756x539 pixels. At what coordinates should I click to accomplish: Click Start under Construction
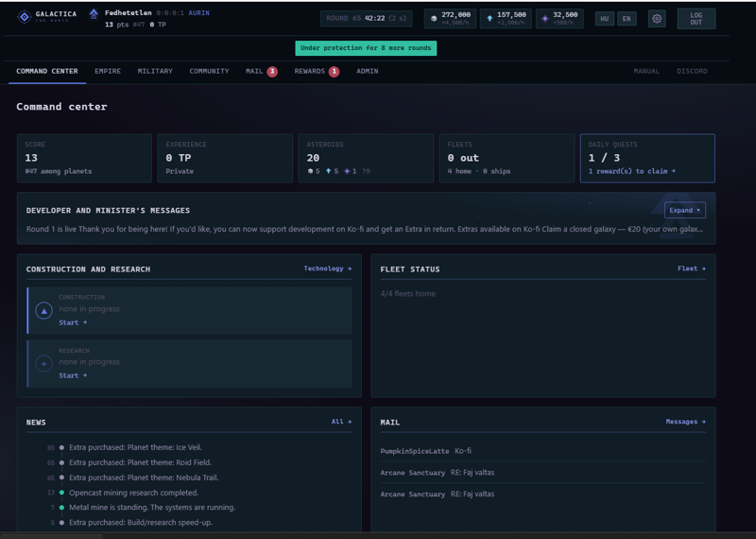[x=73, y=322]
